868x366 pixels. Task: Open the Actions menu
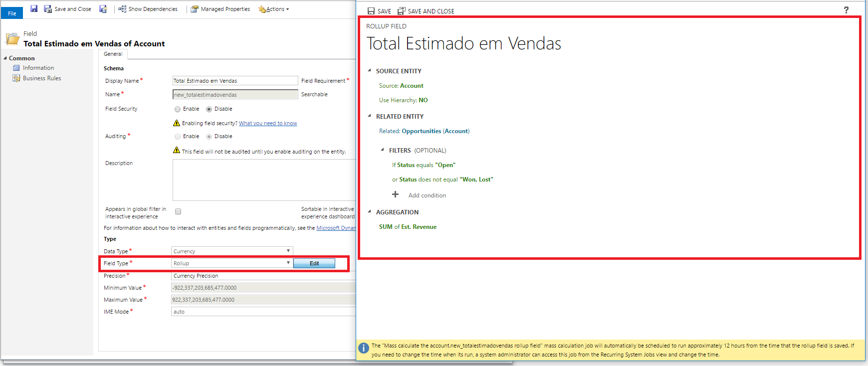point(274,9)
